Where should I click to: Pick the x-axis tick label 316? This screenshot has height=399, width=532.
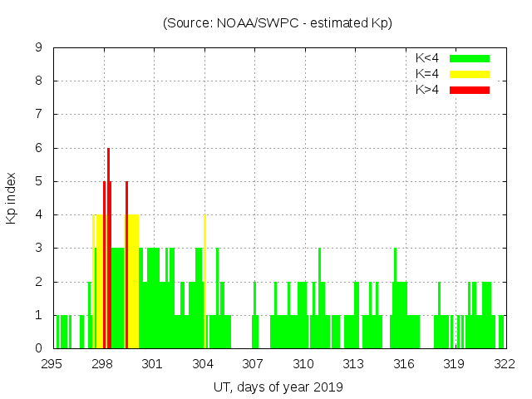point(404,363)
